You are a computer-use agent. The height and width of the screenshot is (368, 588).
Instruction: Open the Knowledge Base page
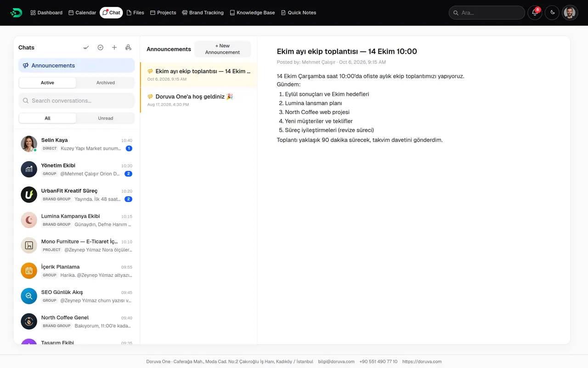coord(252,12)
